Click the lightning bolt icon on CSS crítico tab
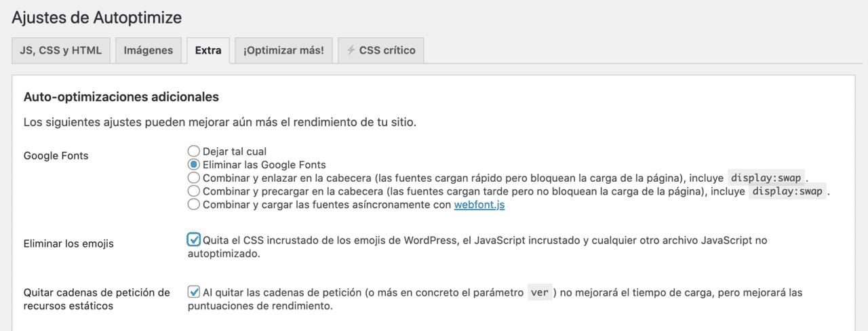The image size is (868, 331). (x=351, y=50)
